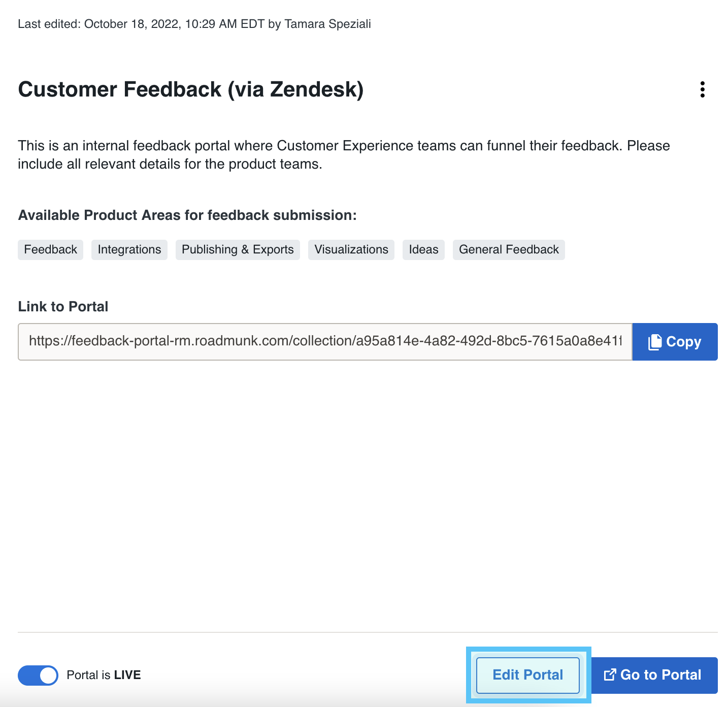The width and height of the screenshot is (728, 707).
Task: Click the Publishing & Exports tag
Action: [x=238, y=250]
